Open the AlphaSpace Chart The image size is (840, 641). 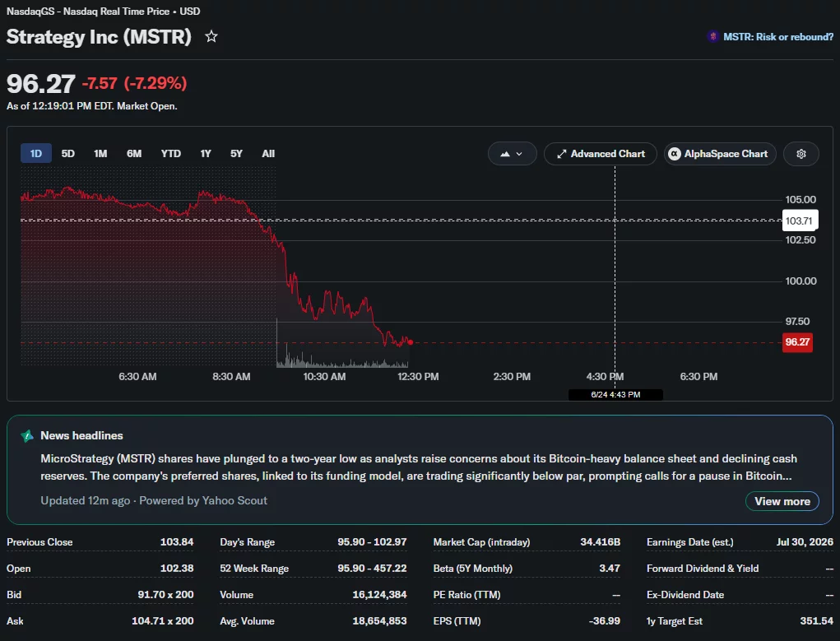click(x=720, y=154)
